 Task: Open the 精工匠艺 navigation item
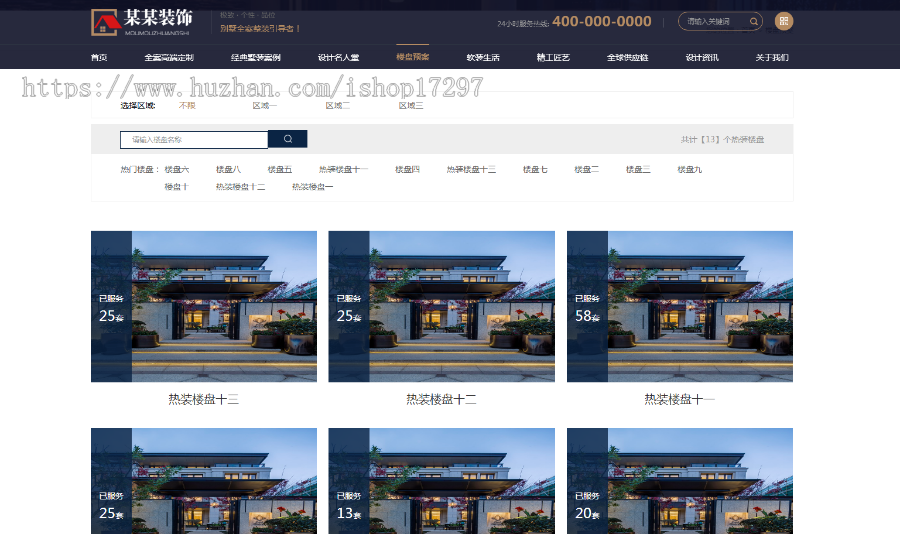[x=553, y=57]
